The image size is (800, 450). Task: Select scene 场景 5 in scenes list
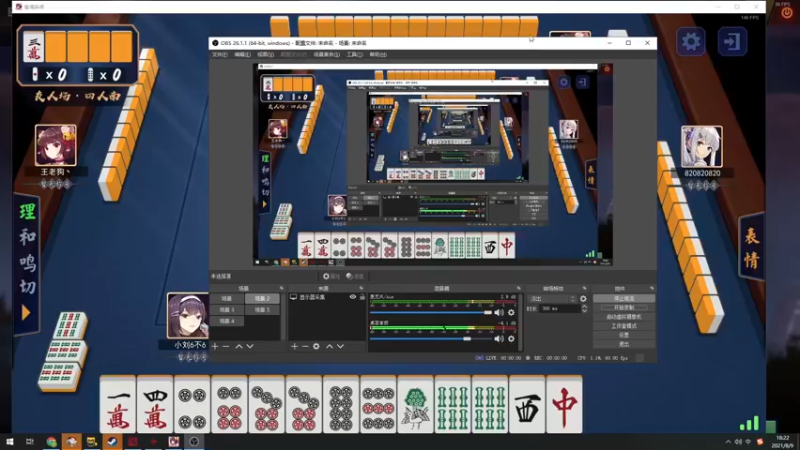pyautogui.click(x=262, y=310)
